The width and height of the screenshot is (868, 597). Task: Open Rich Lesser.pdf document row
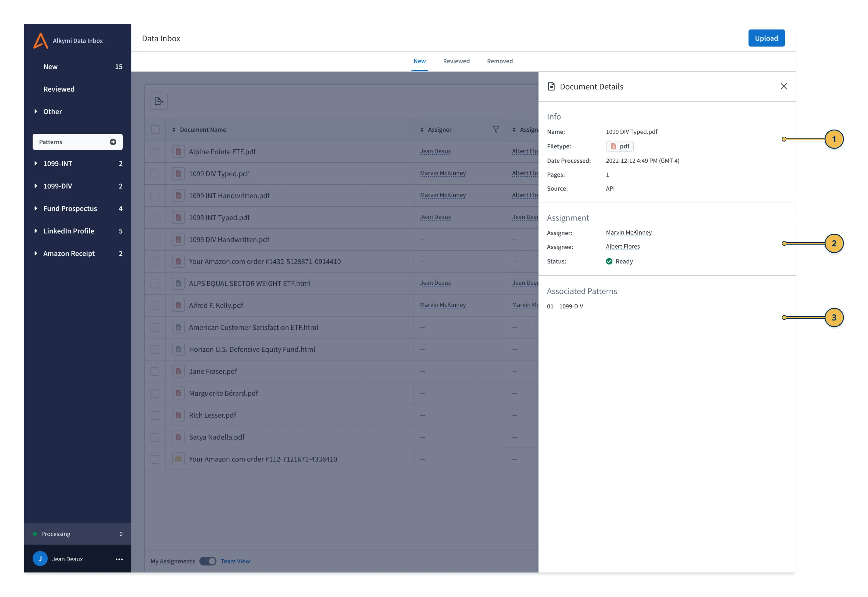tap(212, 415)
